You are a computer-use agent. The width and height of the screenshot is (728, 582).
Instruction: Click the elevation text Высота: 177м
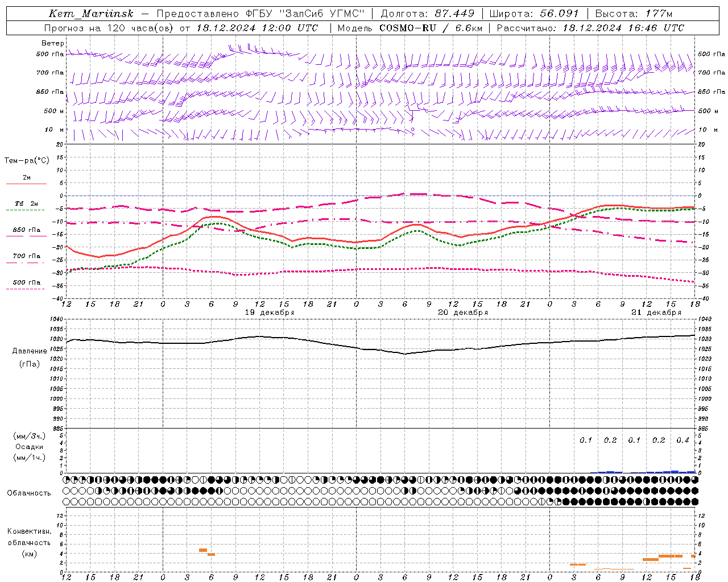pyautogui.click(x=634, y=14)
